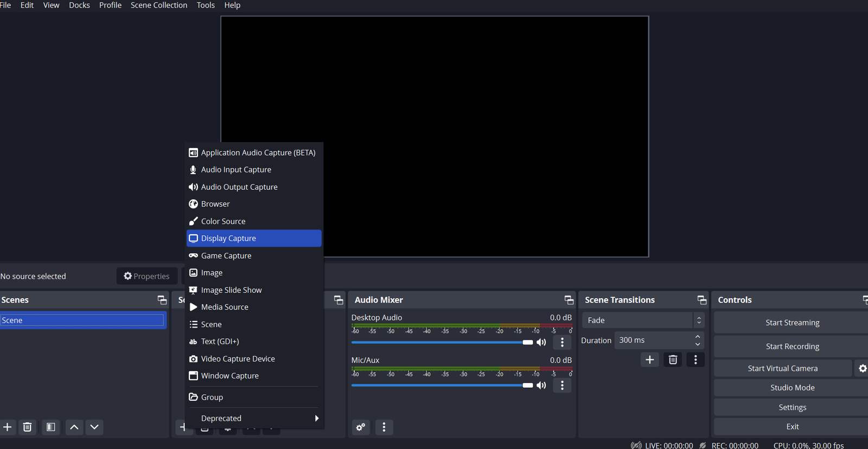Float the Scenes dock using its header icon

(162, 300)
